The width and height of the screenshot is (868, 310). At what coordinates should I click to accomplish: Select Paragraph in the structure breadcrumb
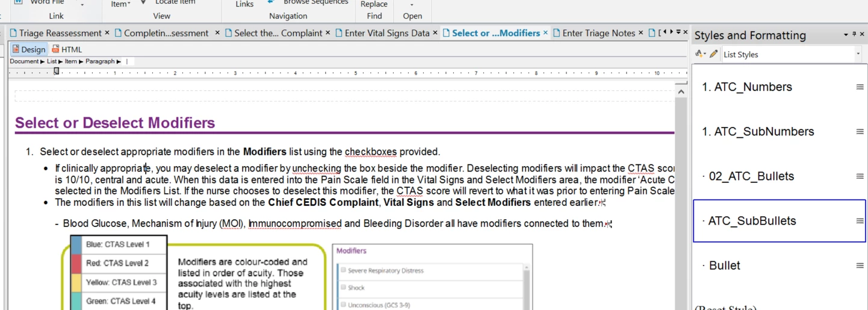(x=100, y=61)
